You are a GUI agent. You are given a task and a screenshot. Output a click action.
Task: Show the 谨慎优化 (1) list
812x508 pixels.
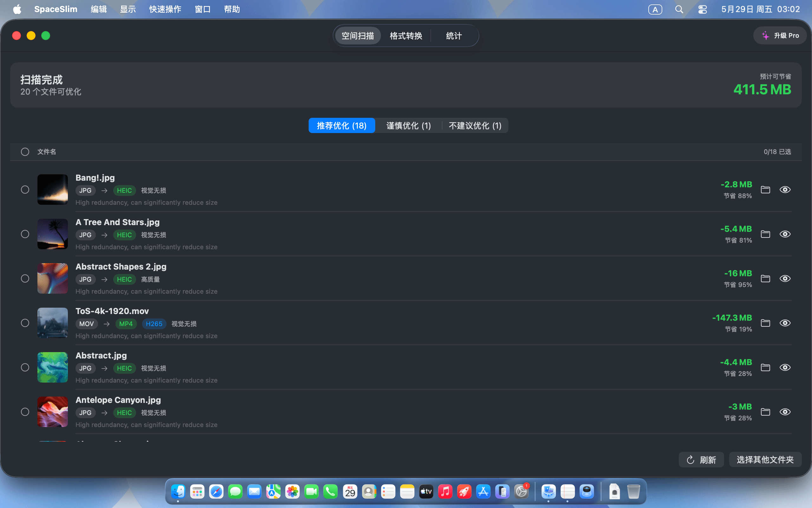click(x=408, y=126)
